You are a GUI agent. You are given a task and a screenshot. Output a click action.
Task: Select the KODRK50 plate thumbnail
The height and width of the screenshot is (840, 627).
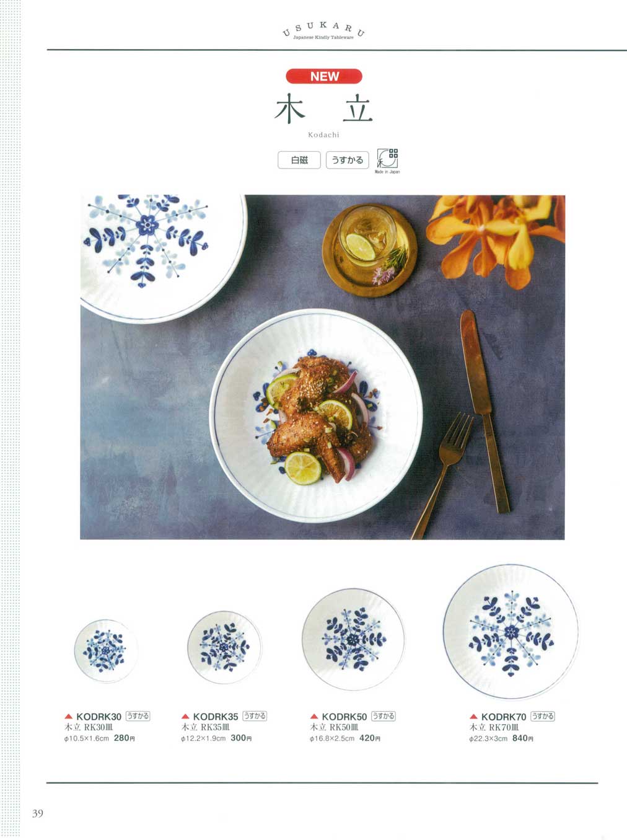pos(353,639)
